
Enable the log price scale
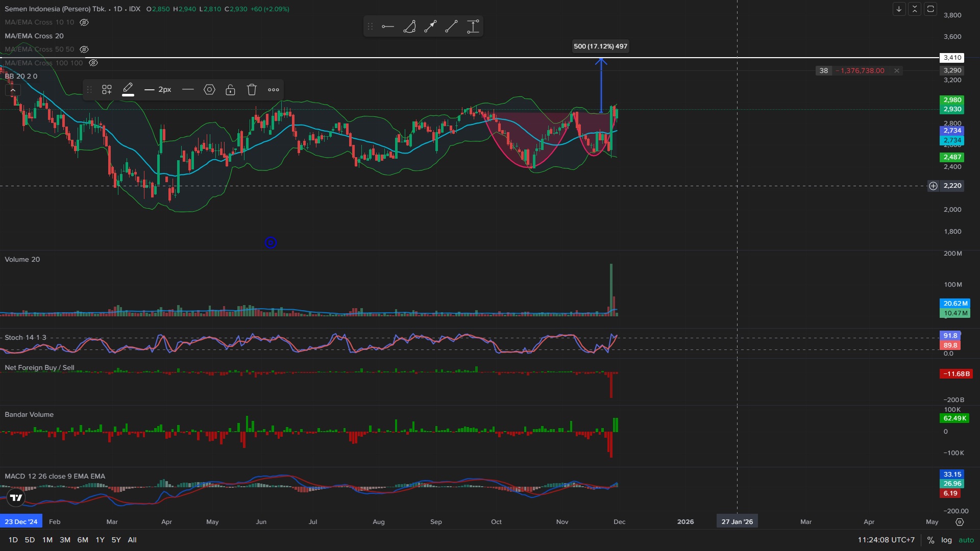pos(946,540)
